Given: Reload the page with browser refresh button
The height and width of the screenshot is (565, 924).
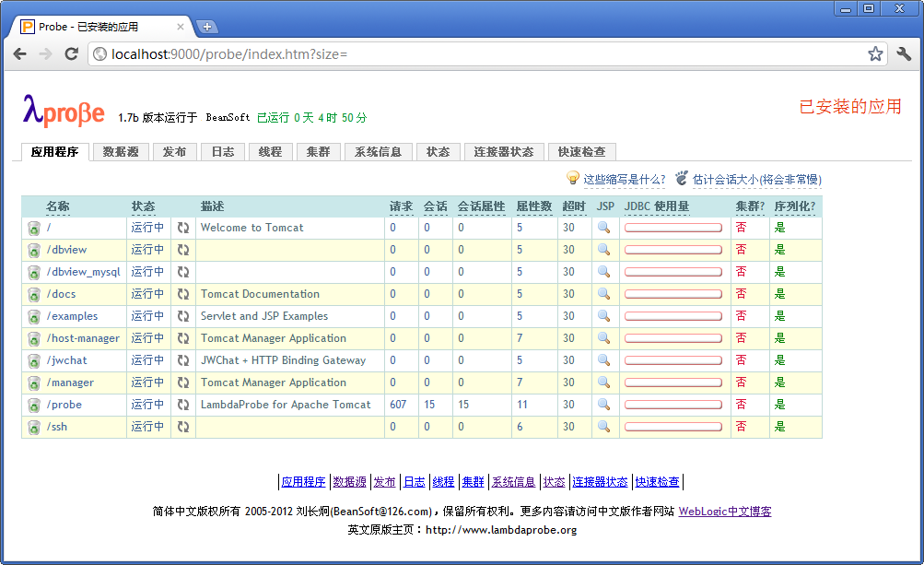Looking at the screenshot, I should tap(71, 53).
